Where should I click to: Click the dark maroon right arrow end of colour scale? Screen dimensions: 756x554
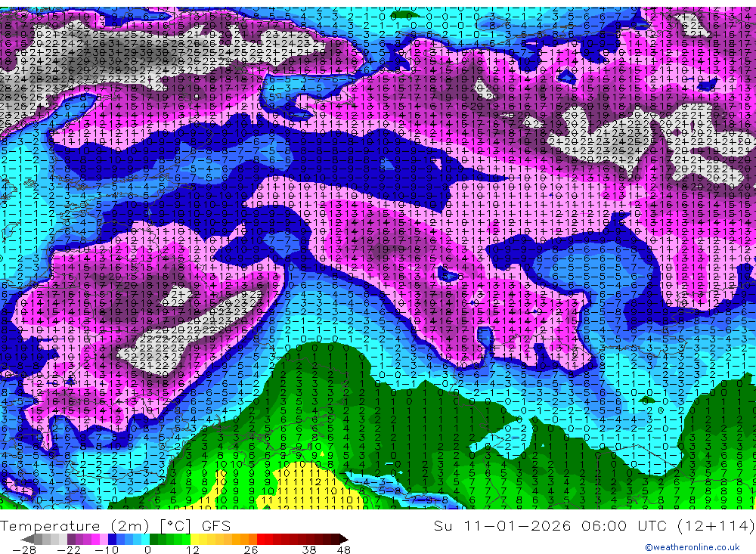coord(344,540)
